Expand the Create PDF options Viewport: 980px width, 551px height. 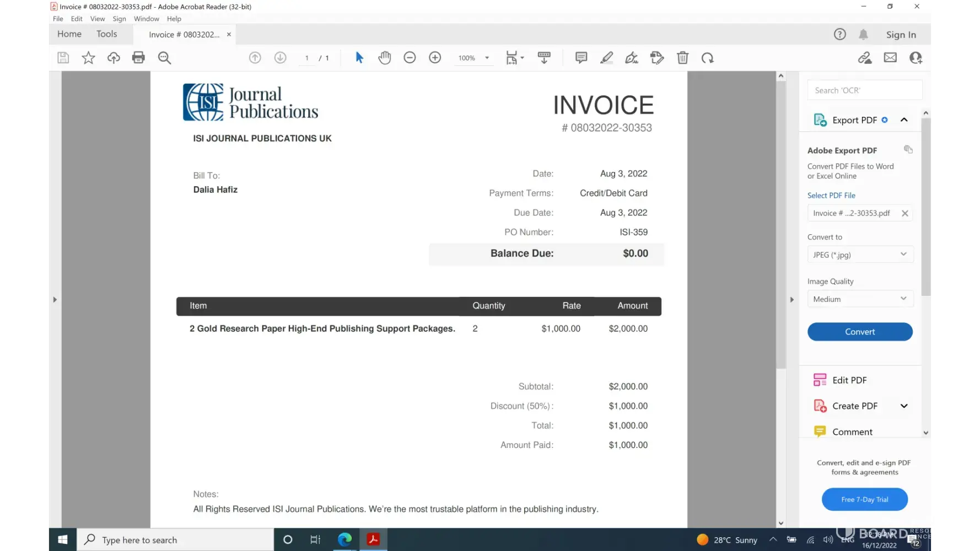coord(904,406)
